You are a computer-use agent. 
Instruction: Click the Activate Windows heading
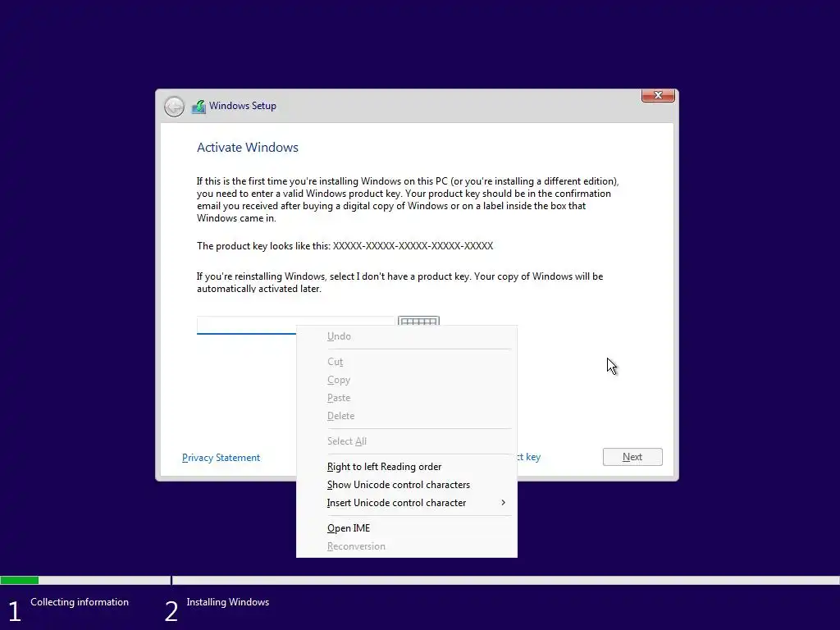pyautogui.click(x=248, y=148)
